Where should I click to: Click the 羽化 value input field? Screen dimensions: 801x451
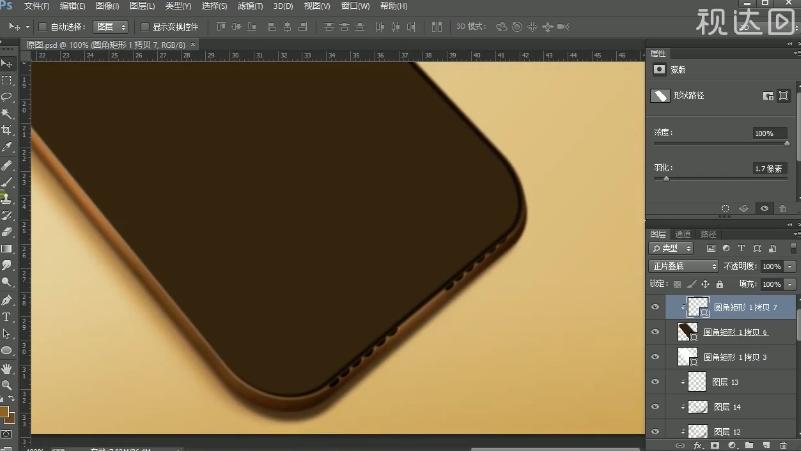point(769,168)
